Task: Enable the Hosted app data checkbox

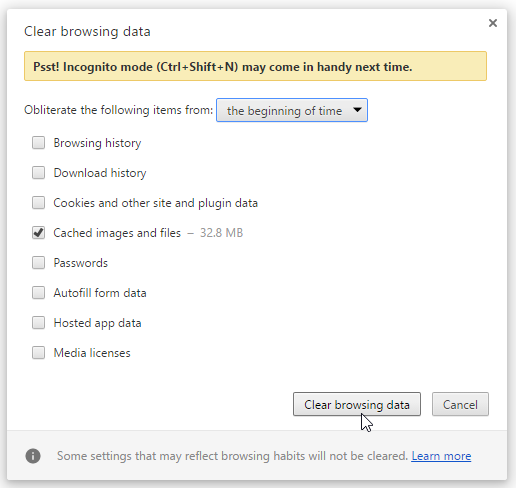Action: click(38, 323)
